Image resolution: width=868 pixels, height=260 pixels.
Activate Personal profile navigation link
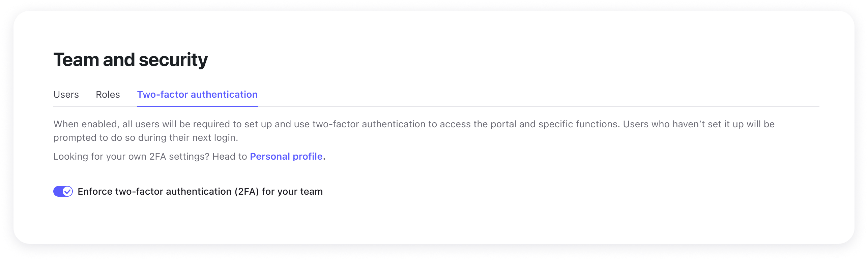tap(286, 156)
